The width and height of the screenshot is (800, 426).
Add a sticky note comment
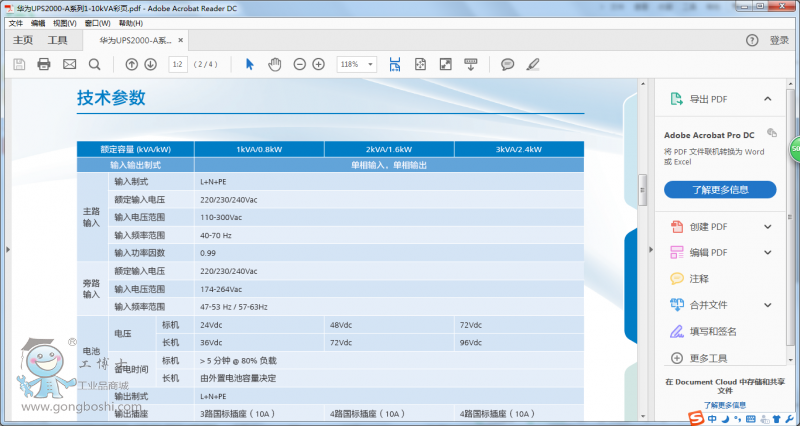(507, 64)
